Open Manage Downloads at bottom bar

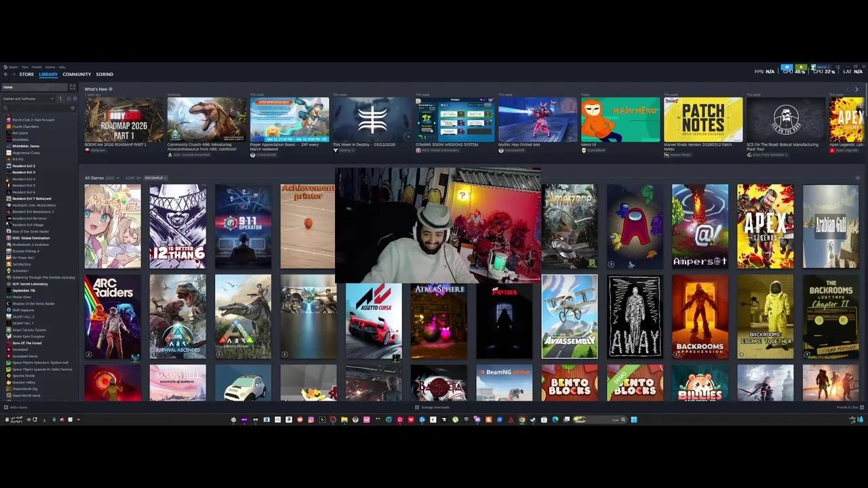[x=432, y=407]
